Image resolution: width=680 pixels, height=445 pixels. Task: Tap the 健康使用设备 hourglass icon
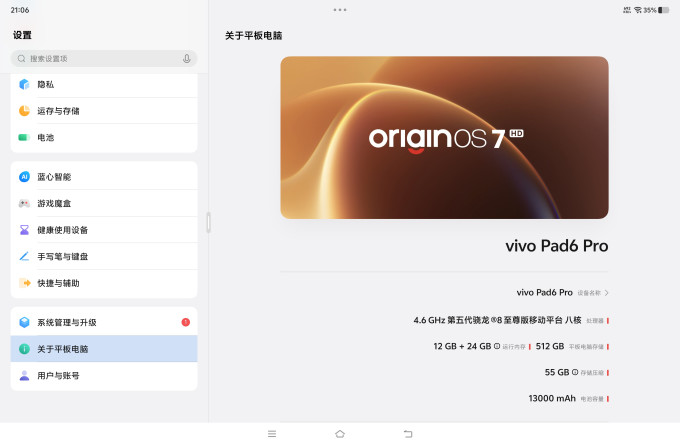(x=24, y=230)
